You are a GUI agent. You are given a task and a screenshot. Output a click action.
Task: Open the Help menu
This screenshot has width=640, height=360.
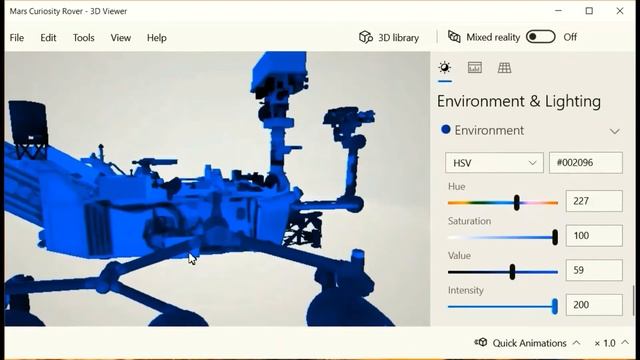tap(157, 38)
